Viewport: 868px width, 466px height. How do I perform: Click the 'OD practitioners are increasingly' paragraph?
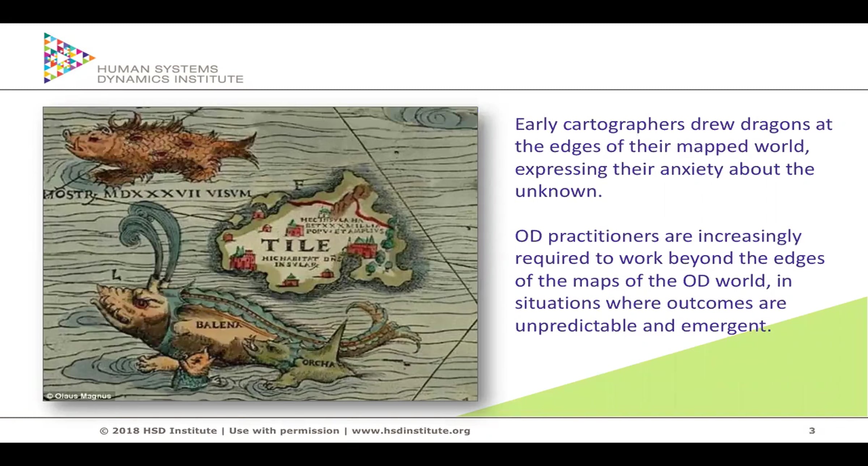pyautogui.click(x=669, y=280)
